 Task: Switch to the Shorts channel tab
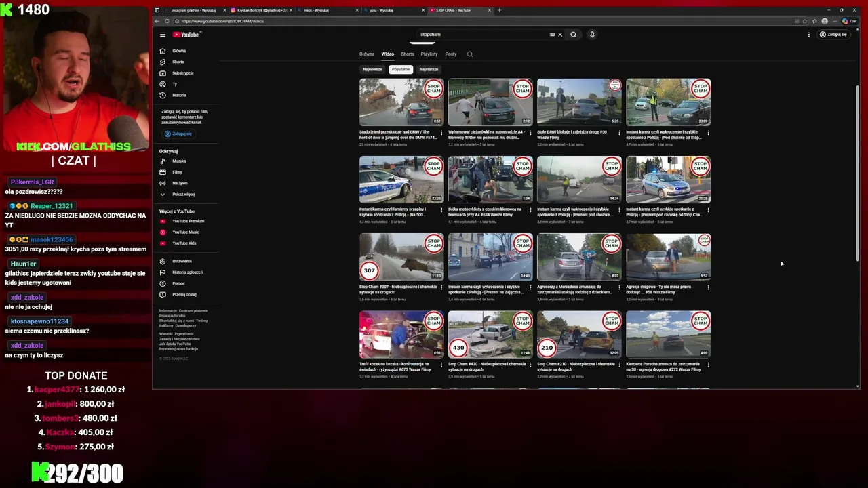pyautogui.click(x=408, y=54)
